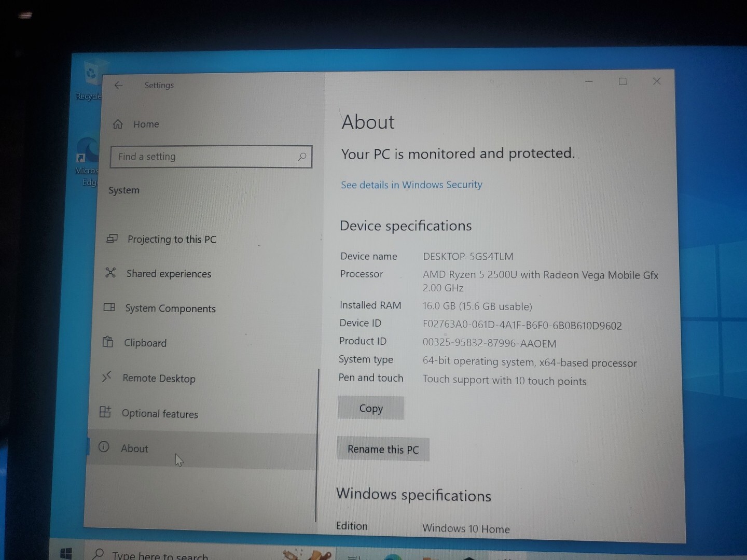Click the 16.0 GB installed RAM value

point(477,306)
